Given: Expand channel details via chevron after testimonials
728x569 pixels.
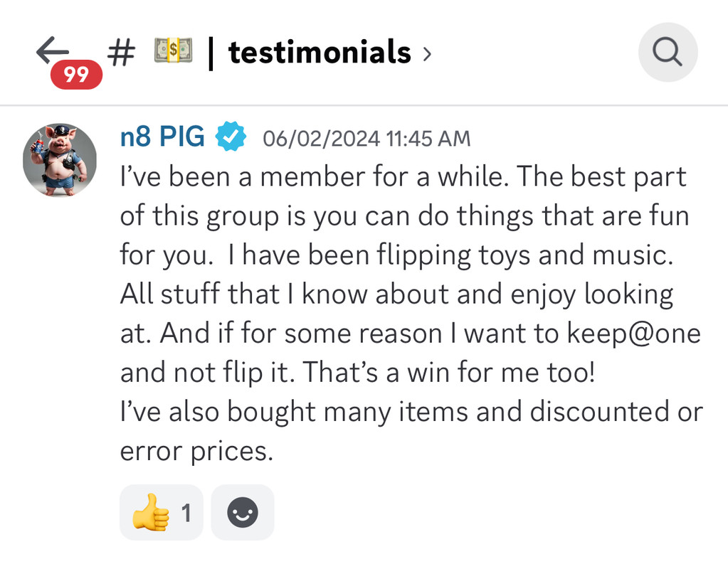Looking at the screenshot, I should [x=427, y=54].
